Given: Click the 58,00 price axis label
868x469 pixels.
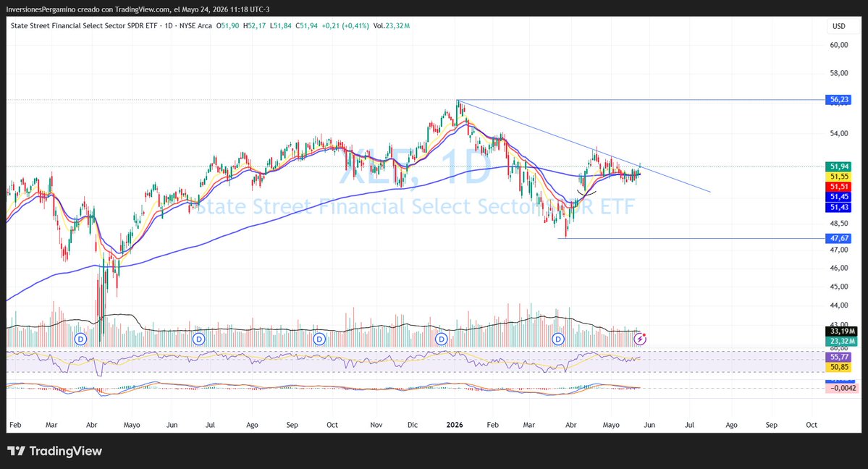Looking at the screenshot, I should click(x=838, y=73).
